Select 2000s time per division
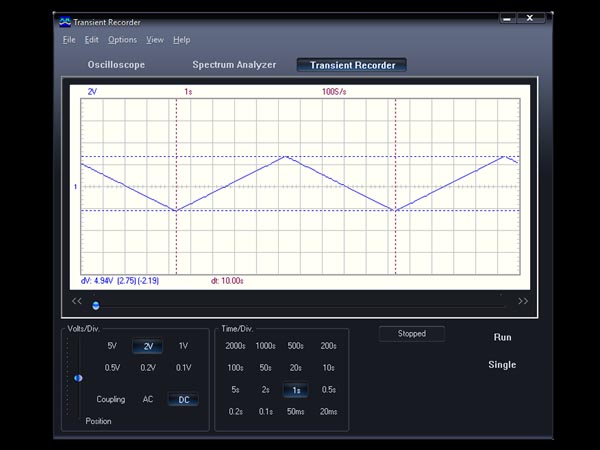The height and width of the screenshot is (450, 600). 235,346
